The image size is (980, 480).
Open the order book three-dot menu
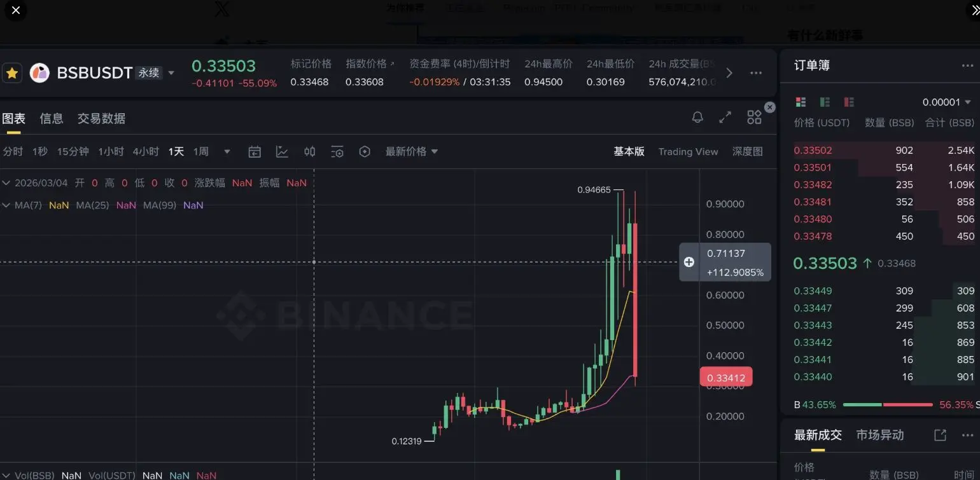pos(967,65)
